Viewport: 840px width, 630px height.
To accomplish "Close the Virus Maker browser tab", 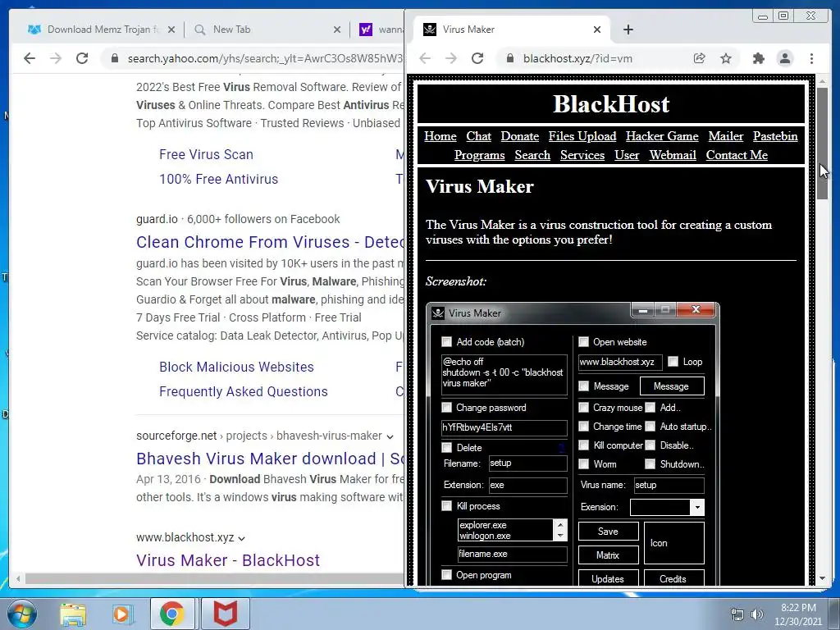I will 597,30.
